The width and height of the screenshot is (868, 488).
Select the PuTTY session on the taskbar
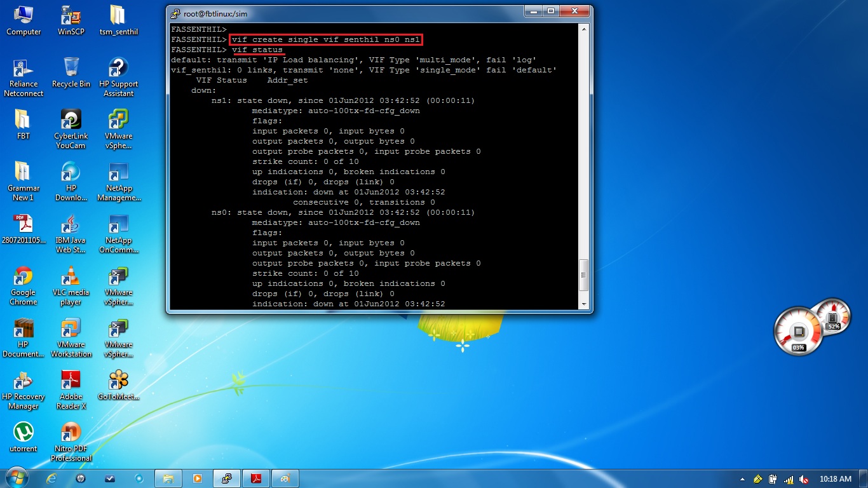click(226, 478)
